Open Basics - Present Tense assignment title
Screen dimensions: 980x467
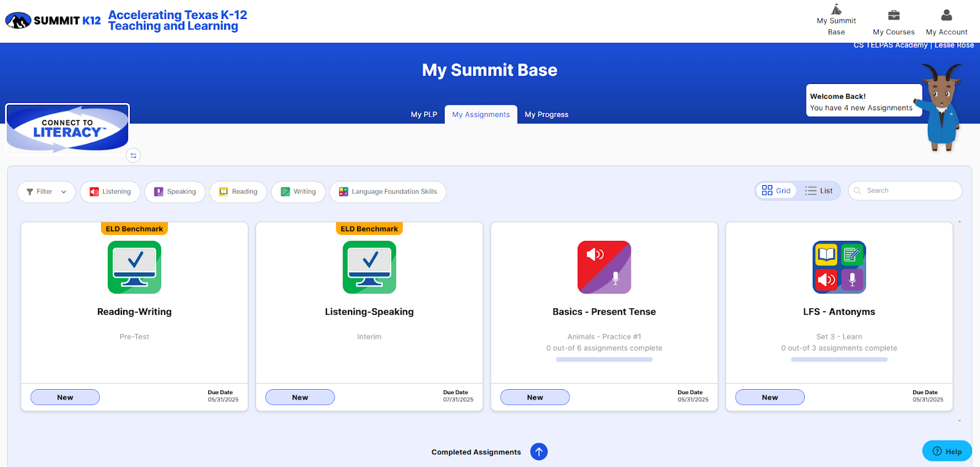[x=605, y=312]
